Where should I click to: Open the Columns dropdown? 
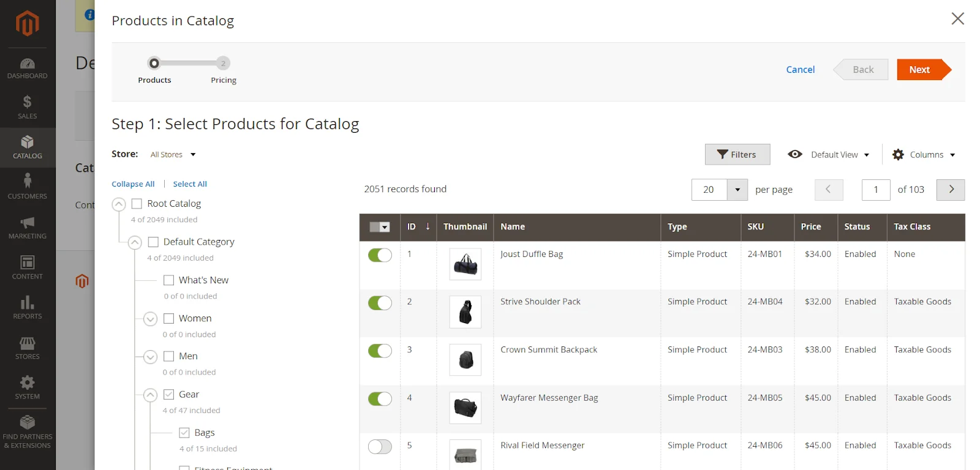point(932,155)
